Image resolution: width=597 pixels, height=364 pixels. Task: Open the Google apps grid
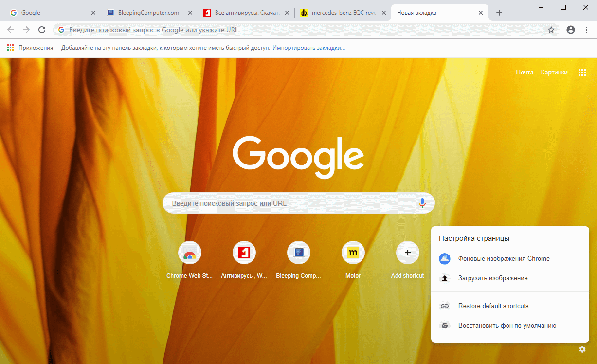582,72
